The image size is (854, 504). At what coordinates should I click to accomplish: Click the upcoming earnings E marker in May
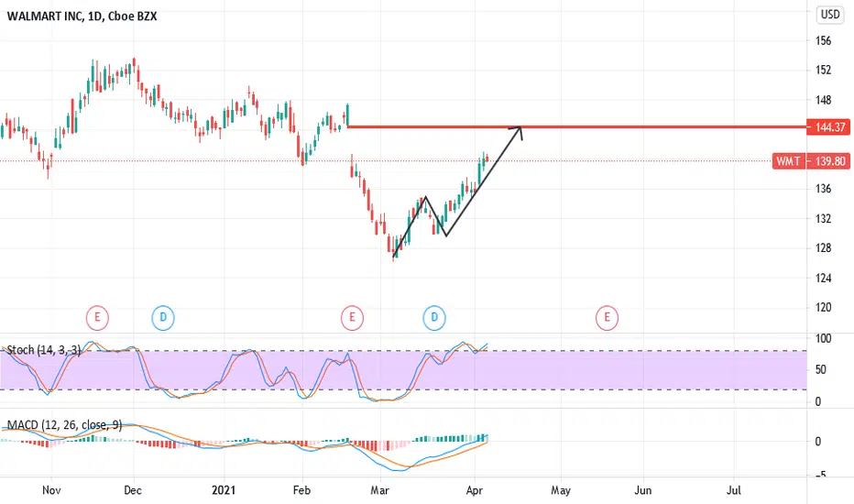(607, 318)
